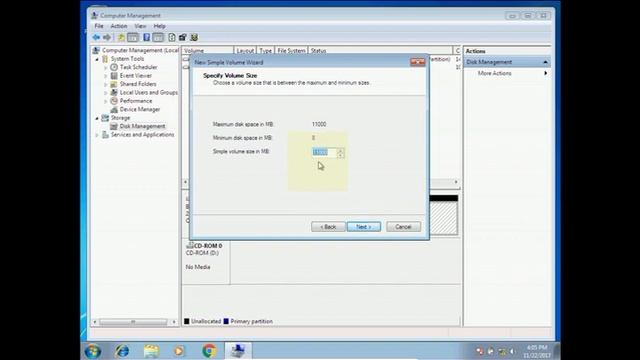Click the Refresh toolbar icon
Screen dimensions: 640x360
(172, 38)
